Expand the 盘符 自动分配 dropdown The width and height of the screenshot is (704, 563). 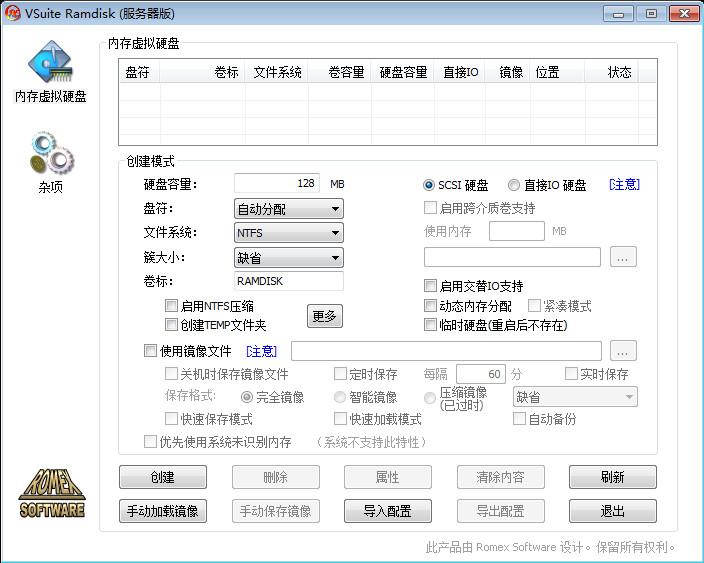(288, 209)
